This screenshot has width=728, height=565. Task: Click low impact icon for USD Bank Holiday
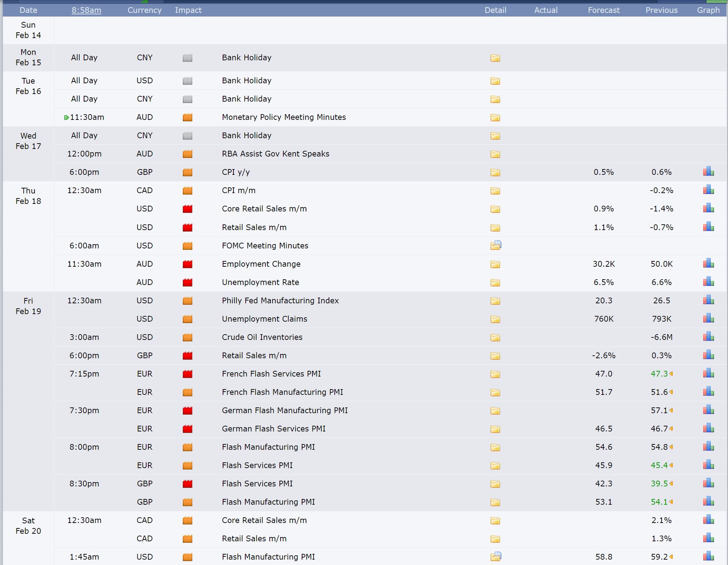pyautogui.click(x=187, y=81)
